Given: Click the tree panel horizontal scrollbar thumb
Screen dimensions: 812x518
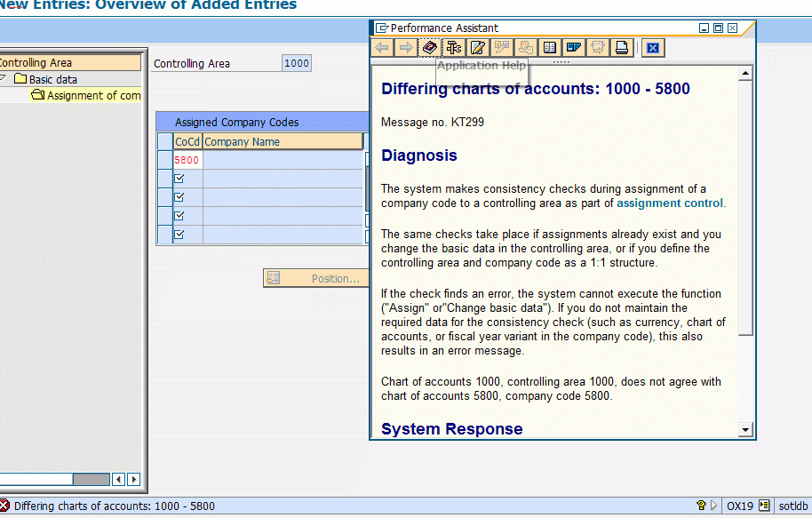Looking at the screenshot, I should (x=92, y=479).
